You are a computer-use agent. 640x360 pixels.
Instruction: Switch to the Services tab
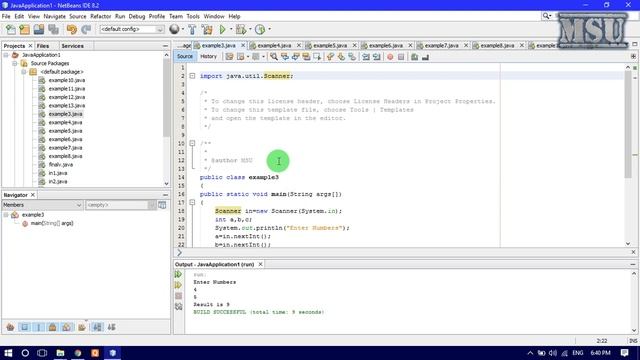pos(73,46)
